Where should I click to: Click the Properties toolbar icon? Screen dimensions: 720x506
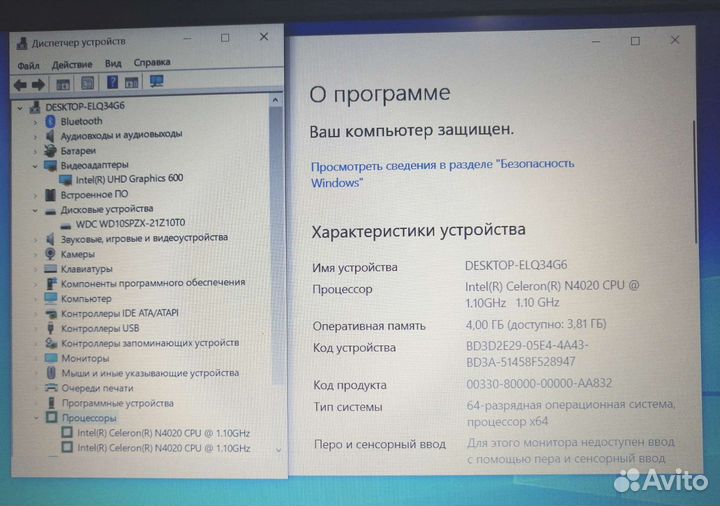click(x=87, y=83)
